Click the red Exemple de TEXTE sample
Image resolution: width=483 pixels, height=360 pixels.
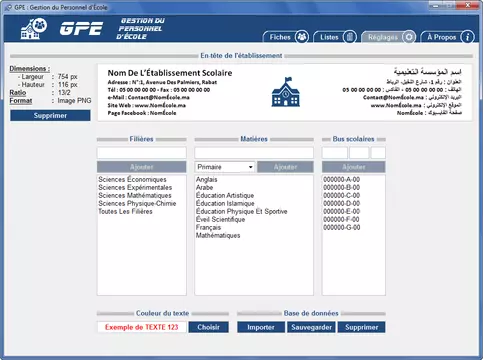tap(142, 327)
